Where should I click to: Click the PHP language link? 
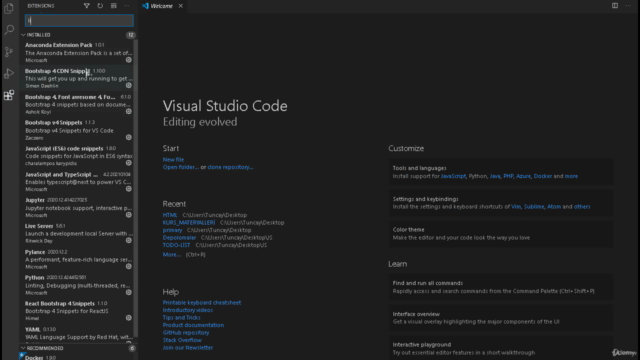coord(508,176)
